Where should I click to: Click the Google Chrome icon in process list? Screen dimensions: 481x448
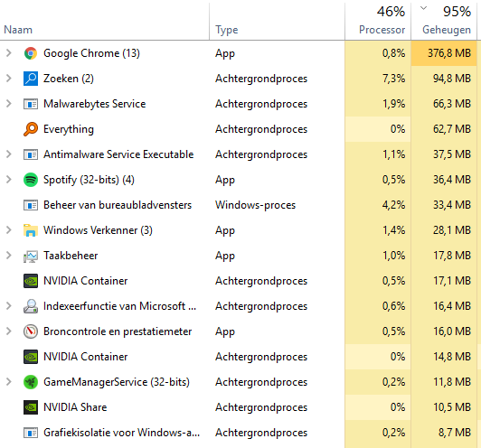[x=31, y=53]
